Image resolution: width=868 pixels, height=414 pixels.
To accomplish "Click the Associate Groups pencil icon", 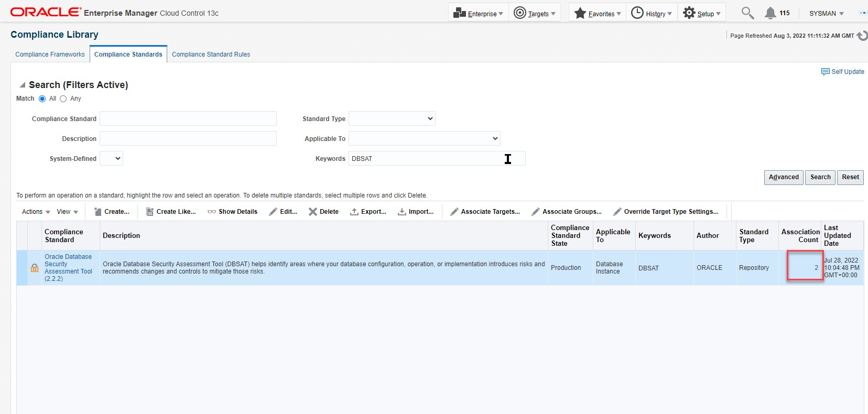I will click(x=536, y=212).
